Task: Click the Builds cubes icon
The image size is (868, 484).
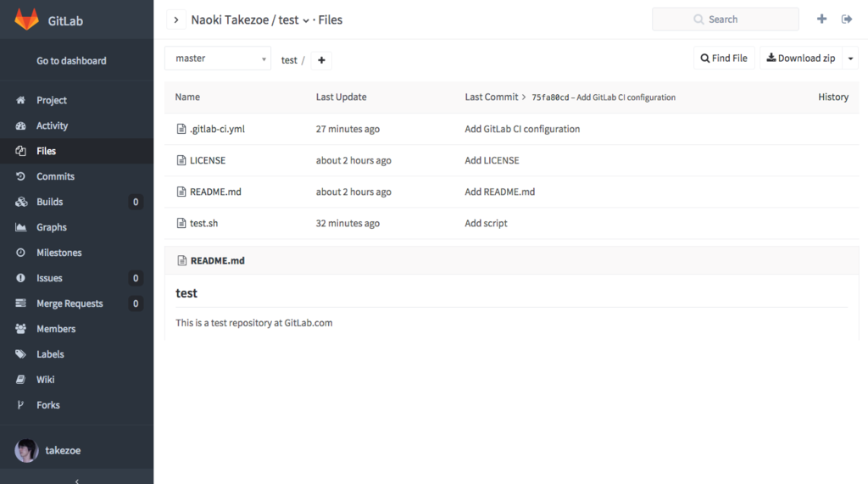Action: tap(21, 202)
